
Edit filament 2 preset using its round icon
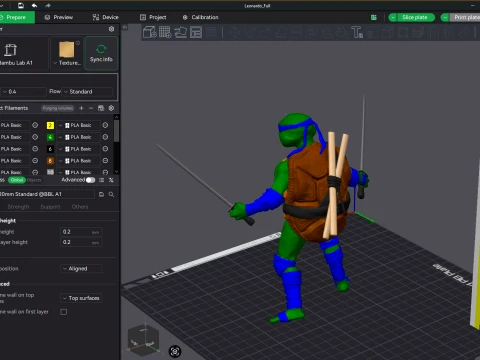[x=105, y=125]
